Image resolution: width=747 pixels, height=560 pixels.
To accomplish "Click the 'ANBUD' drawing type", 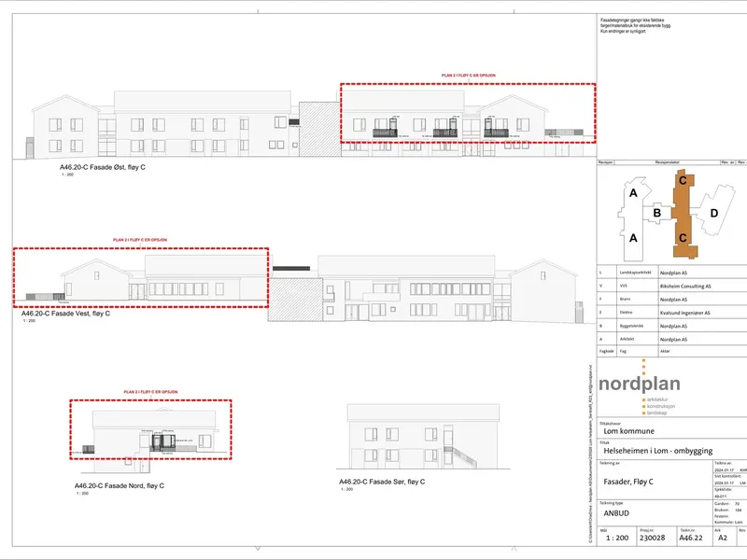I will [x=616, y=513].
